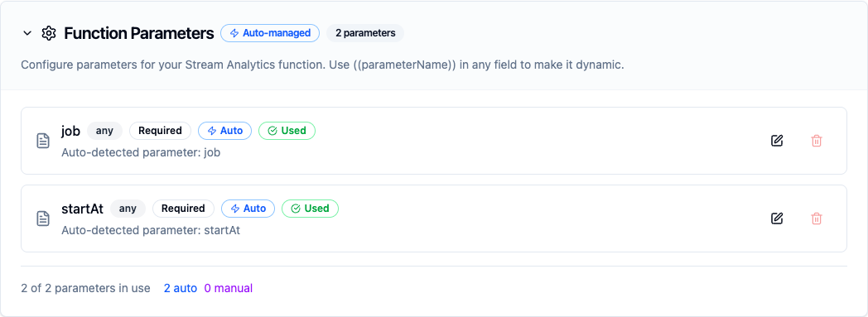This screenshot has width=868, height=317.
Task: Select the startAt parameter name
Action: 83,209
